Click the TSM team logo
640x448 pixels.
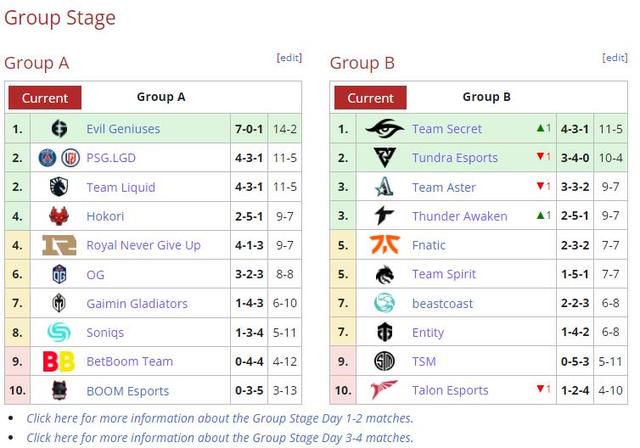[384, 361]
